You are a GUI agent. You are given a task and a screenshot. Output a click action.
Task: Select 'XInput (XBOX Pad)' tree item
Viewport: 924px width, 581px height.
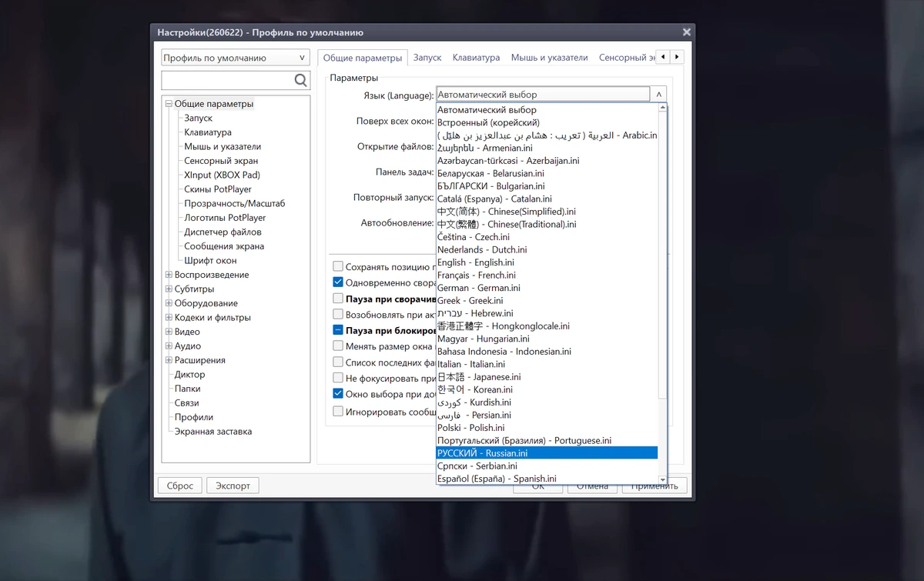click(x=222, y=175)
